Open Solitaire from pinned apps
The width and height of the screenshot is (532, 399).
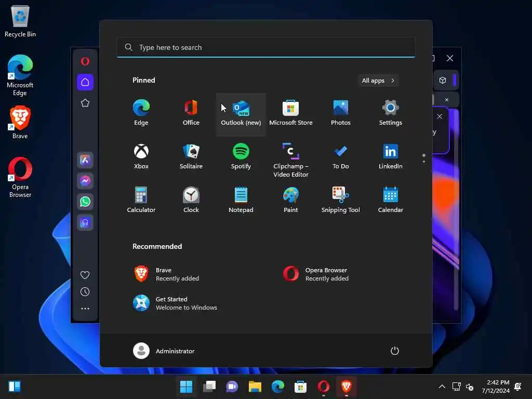point(191,157)
